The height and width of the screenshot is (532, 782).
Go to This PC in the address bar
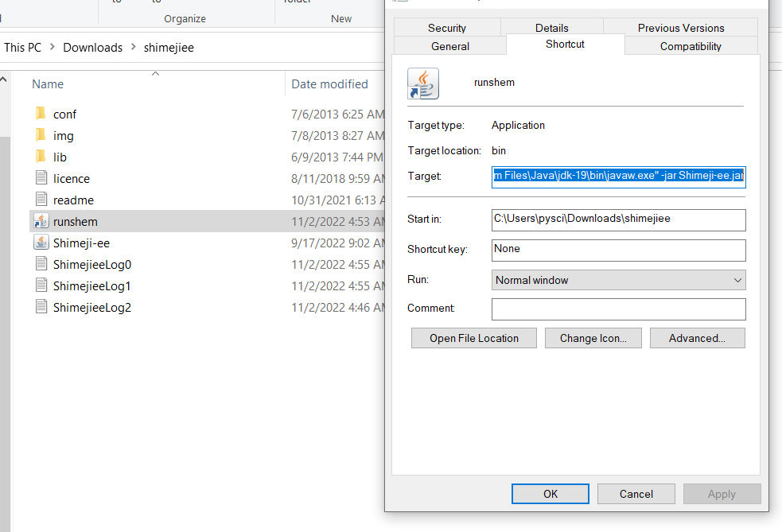(x=22, y=48)
